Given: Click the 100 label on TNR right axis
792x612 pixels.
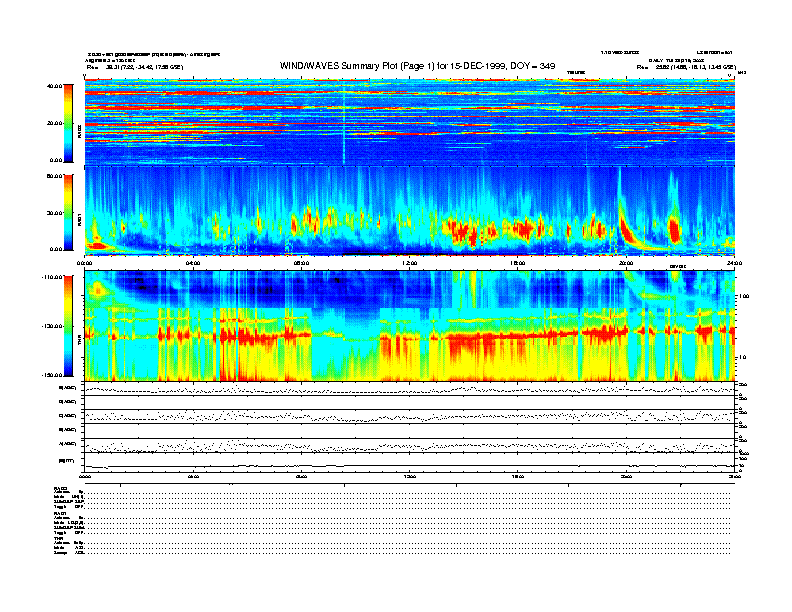Looking at the screenshot, I should (x=744, y=296).
